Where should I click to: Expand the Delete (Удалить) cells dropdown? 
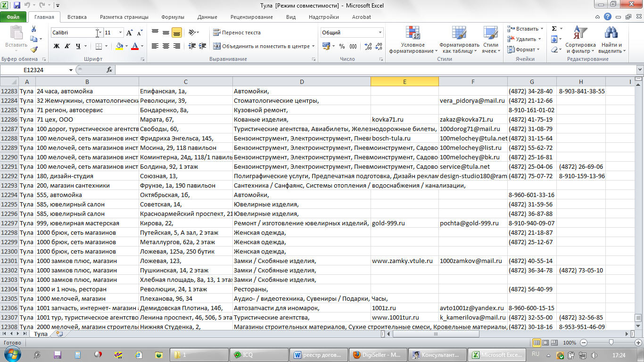539,39
